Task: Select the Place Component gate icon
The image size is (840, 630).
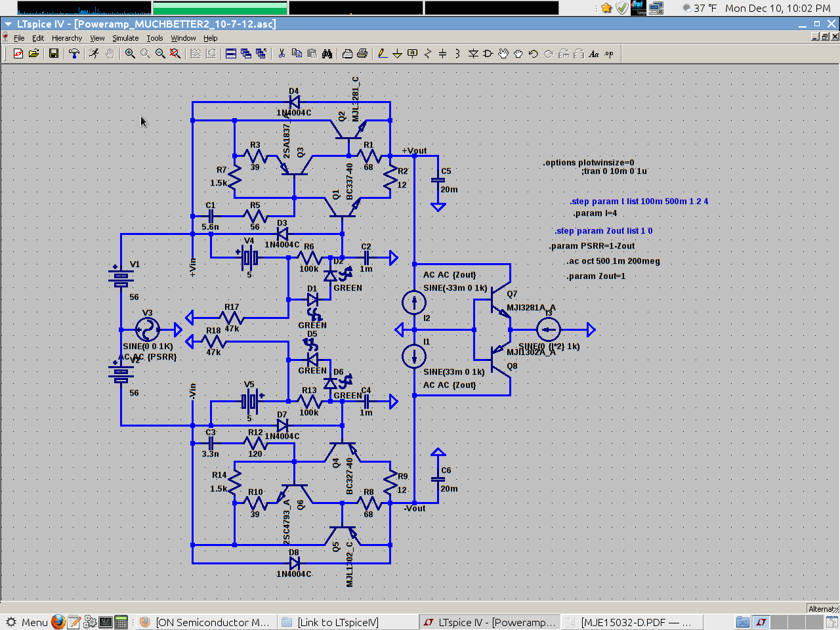Action: click(x=488, y=54)
